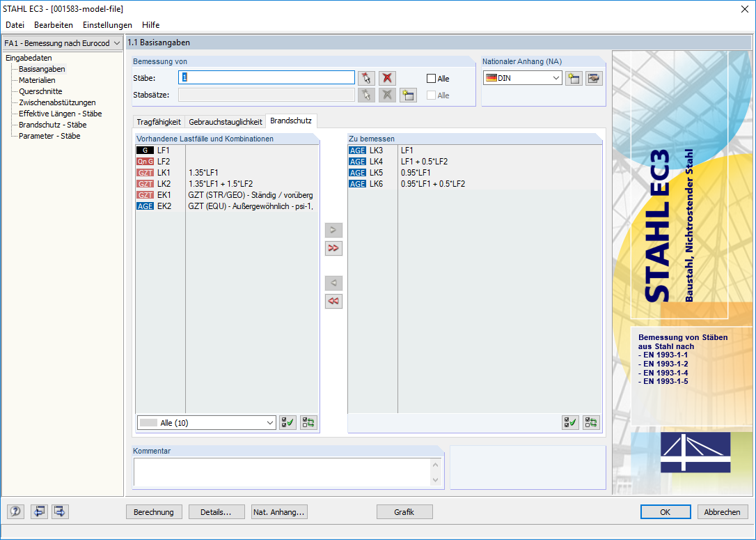Open national annex import/handshake icon
This screenshot has height=540, width=756.
click(x=594, y=78)
